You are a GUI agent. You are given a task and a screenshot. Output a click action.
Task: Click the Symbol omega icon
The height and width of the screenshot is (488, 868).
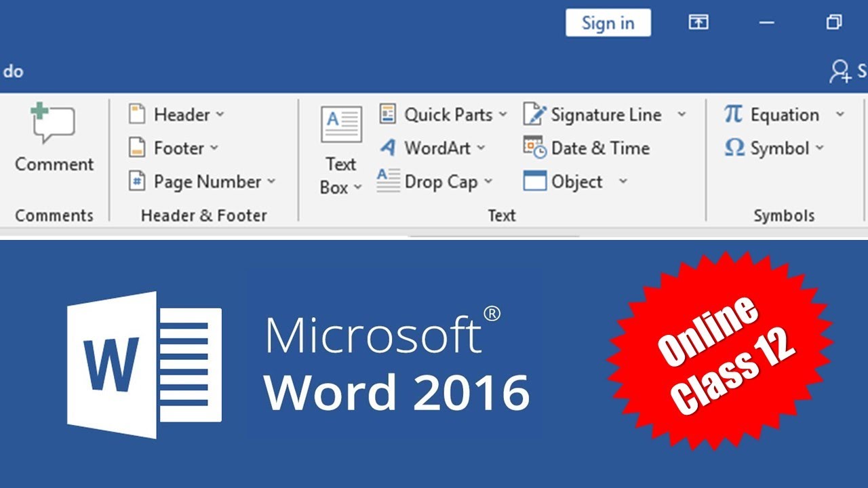(734, 148)
